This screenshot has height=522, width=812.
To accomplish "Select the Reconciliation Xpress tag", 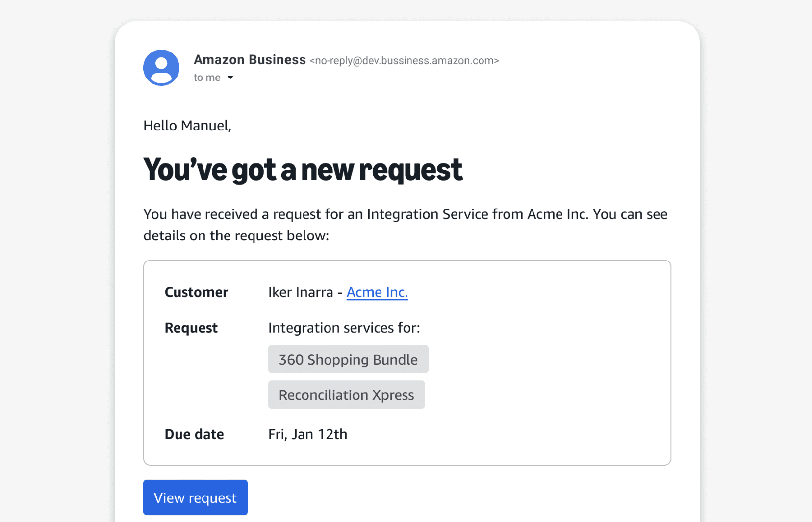I will pyautogui.click(x=346, y=394).
